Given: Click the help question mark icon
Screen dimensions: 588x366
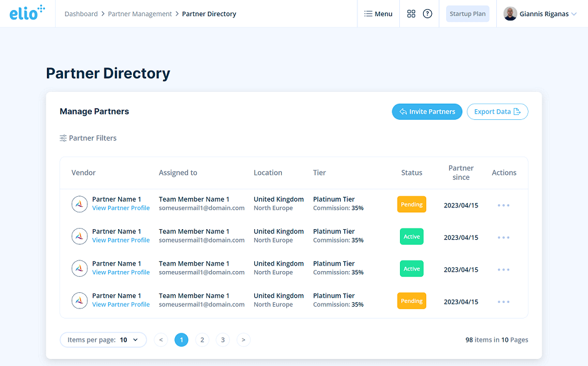Looking at the screenshot, I should [x=427, y=13].
